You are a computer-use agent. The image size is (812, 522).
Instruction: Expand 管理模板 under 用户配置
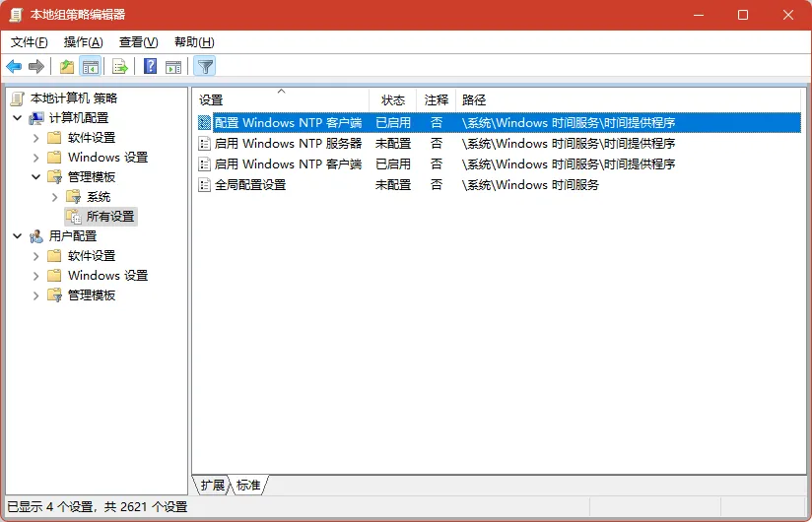pyautogui.click(x=35, y=295)
